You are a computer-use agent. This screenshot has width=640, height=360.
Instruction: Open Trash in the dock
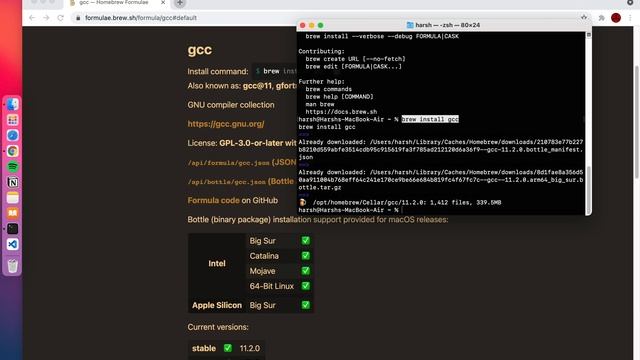tap(12, 266)
